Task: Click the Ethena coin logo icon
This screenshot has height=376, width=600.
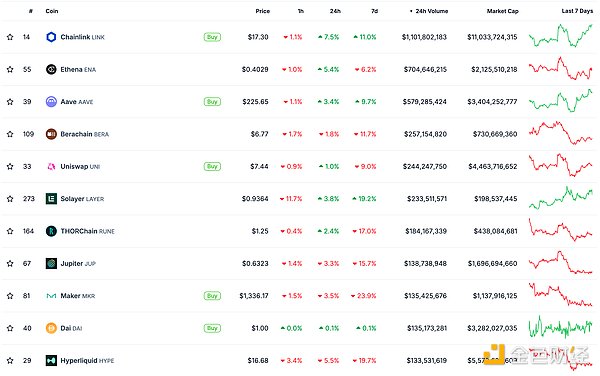Action: pyautogui.click(x=51, y=69)
